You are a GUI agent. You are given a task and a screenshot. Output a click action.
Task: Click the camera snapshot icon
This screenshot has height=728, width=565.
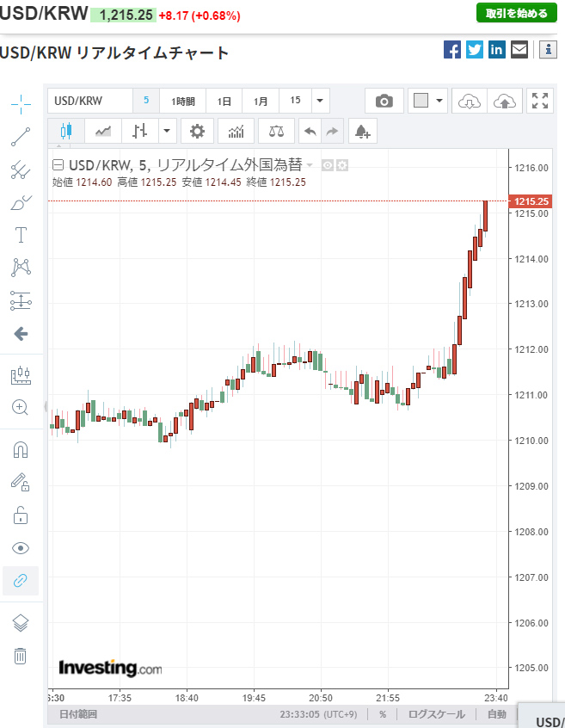(x=384, y=101)
